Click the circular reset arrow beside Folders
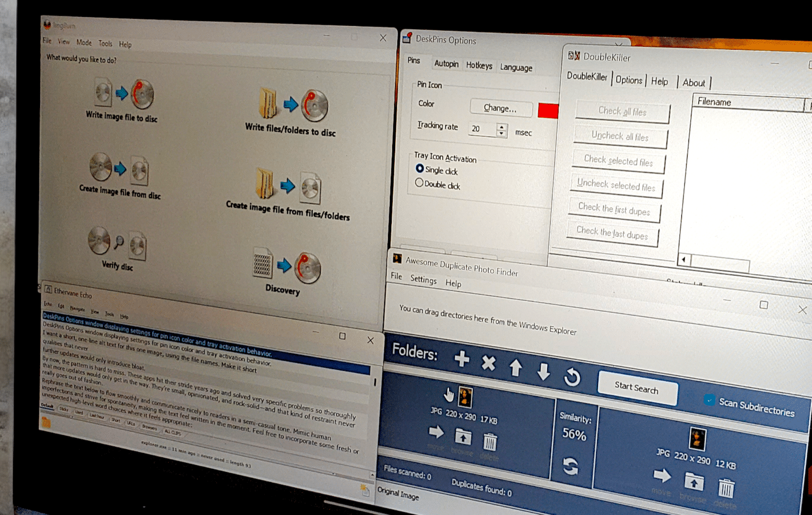Viewport: 812px width, 515px height. (572, 377)
